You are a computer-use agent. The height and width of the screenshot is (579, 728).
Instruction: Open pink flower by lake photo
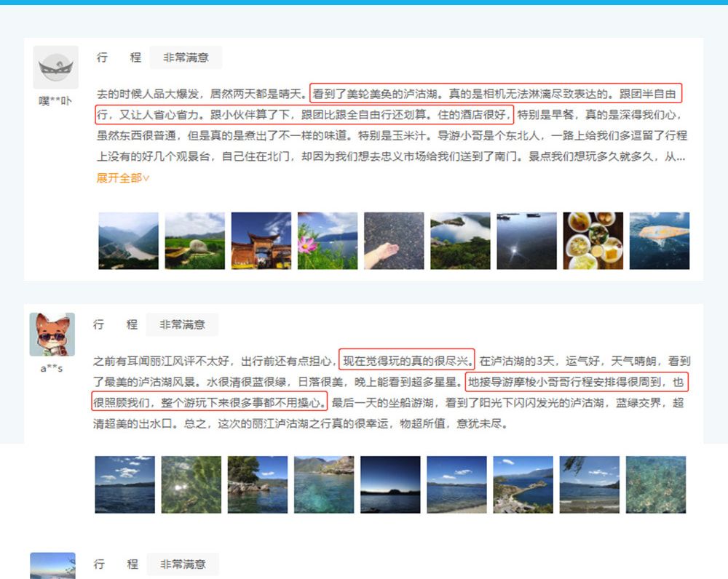click(x=328, y=241)
